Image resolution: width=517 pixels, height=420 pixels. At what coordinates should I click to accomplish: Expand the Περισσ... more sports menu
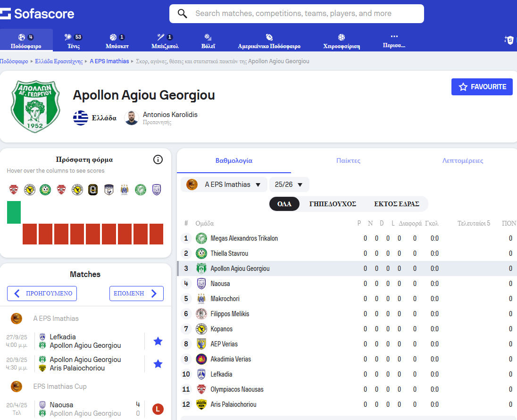pos(394,41)
